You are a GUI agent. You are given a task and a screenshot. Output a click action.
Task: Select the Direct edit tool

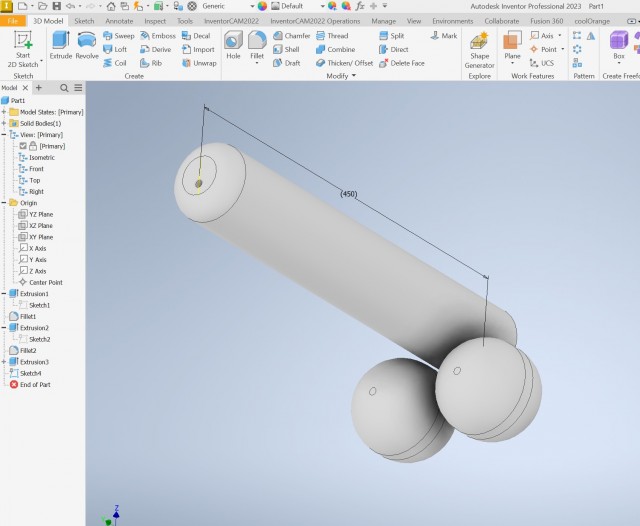click(393, 49)
